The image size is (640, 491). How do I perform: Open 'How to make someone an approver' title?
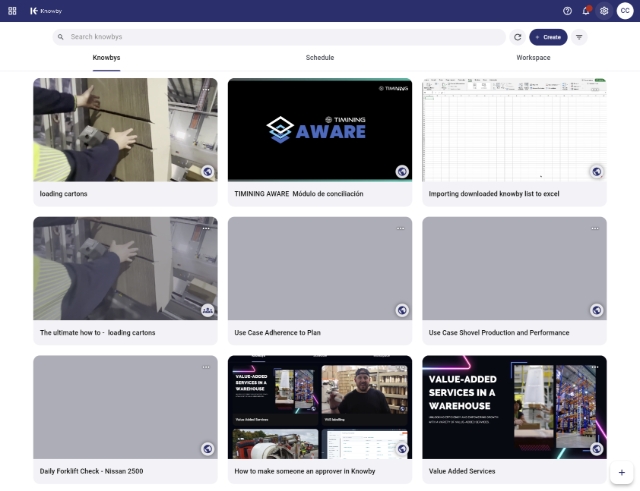[x=305, y=471]
